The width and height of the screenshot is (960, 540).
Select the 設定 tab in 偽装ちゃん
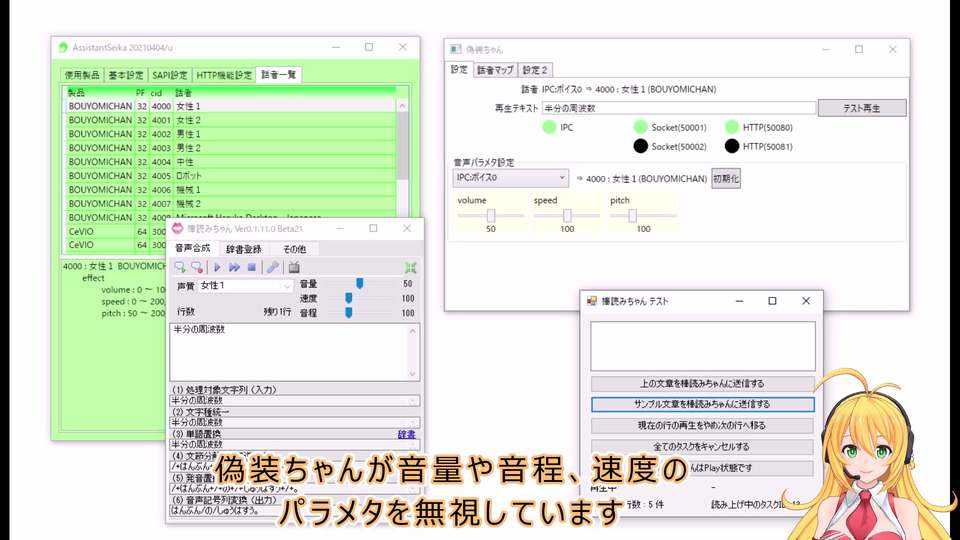point(459,69)
